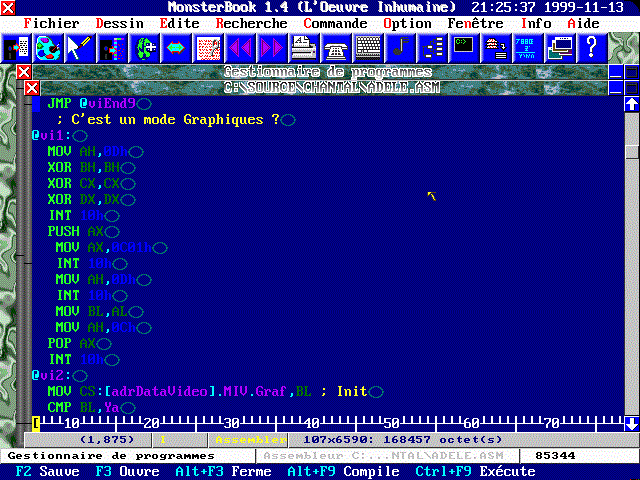The width and height of the screenshot is (640, 480).
Task: Click Alt+F9 Compile in the bottom bar
Action: (343, 471)
